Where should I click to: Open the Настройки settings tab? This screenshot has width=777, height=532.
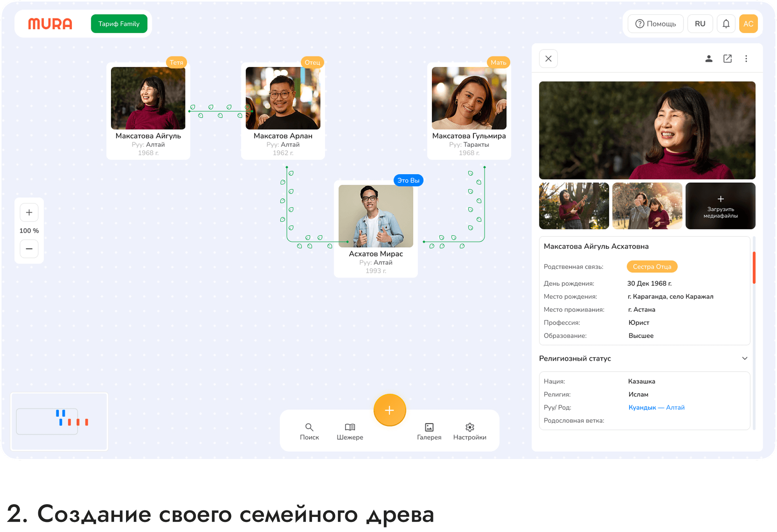tap(470, 431)
